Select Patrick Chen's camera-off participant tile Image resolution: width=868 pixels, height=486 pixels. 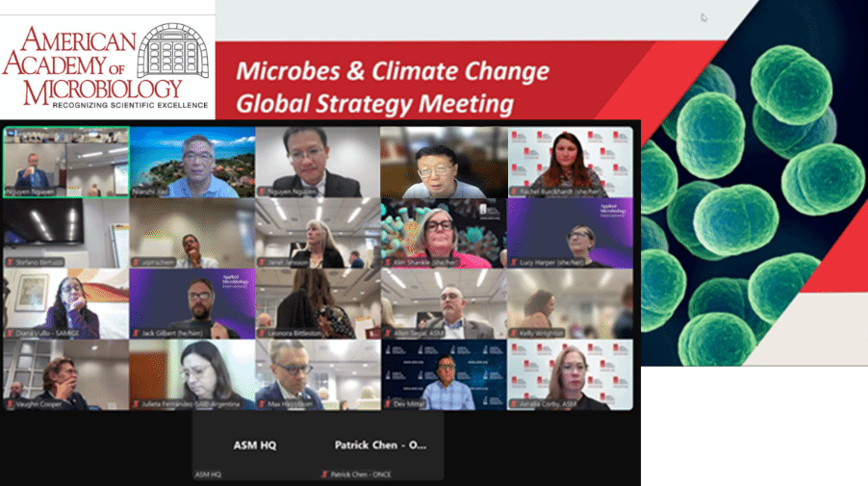click(381, 446)
